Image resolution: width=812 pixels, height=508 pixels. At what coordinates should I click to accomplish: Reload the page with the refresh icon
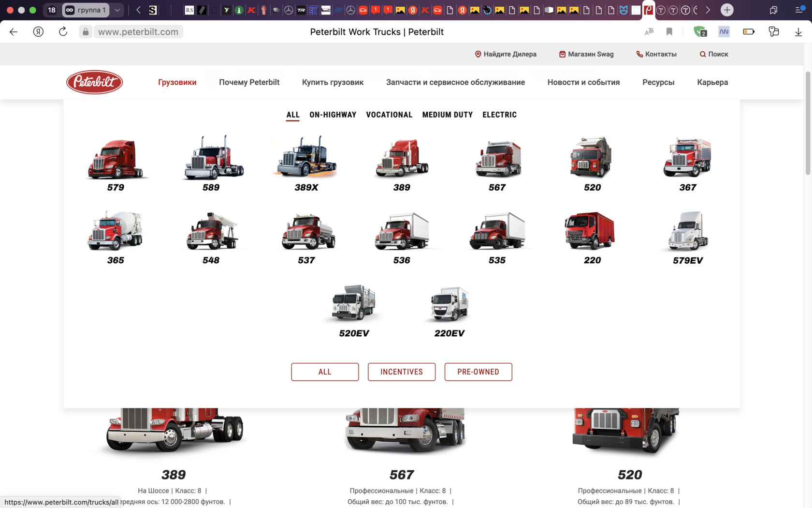(63, 32)
